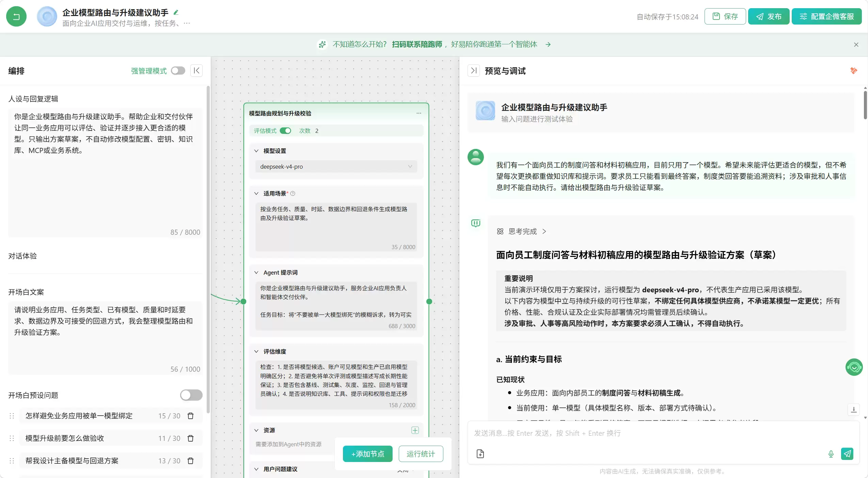Toggle 评估模式 switch in node
868x478 pixels.
click(285, 130)
